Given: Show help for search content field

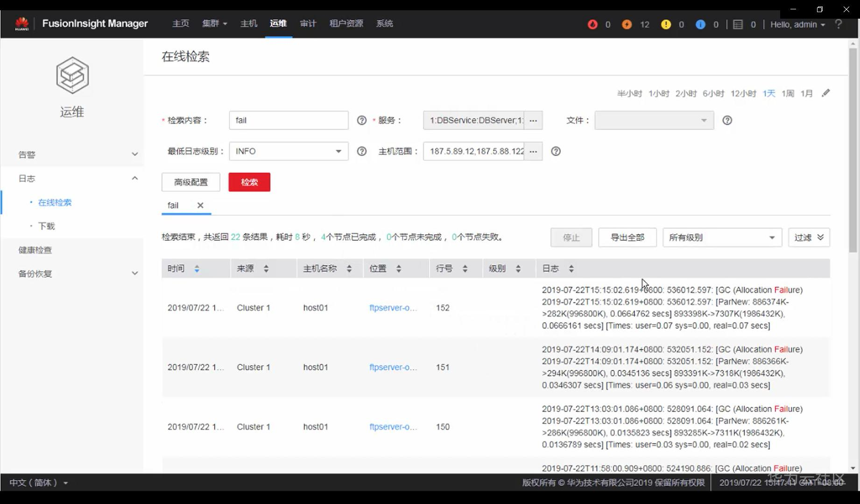Looking at the screenshot, I should pyautogui.click(x=362, y=120).
